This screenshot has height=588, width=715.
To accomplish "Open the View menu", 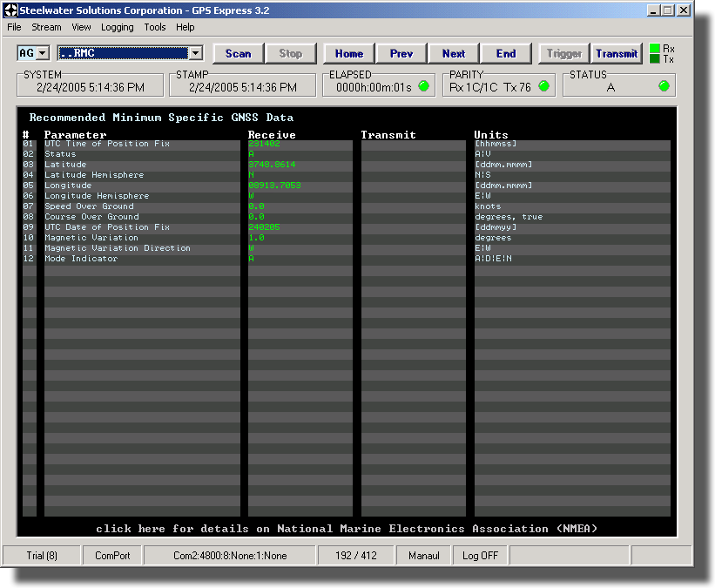I will click(81, 27).
